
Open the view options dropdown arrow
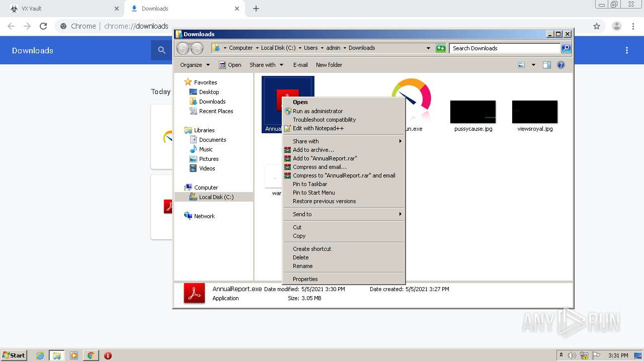[533, 65]
